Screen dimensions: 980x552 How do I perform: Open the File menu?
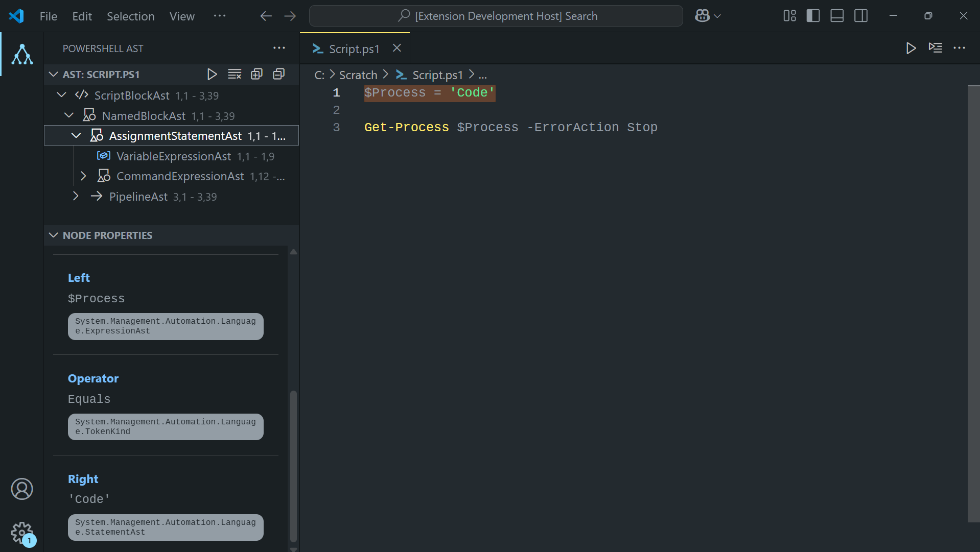click(x=49, y=16)
